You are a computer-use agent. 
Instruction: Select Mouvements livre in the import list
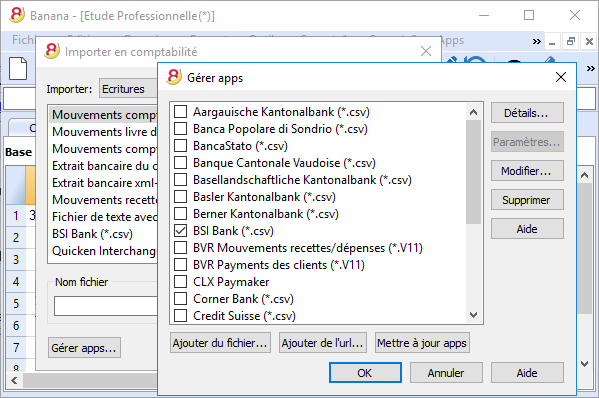coord(103,131)
